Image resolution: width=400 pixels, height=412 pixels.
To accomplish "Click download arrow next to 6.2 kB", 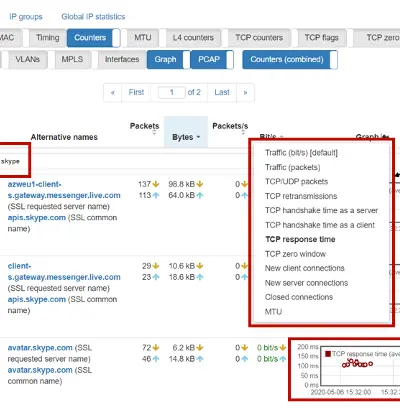I will tap(200, 348).
